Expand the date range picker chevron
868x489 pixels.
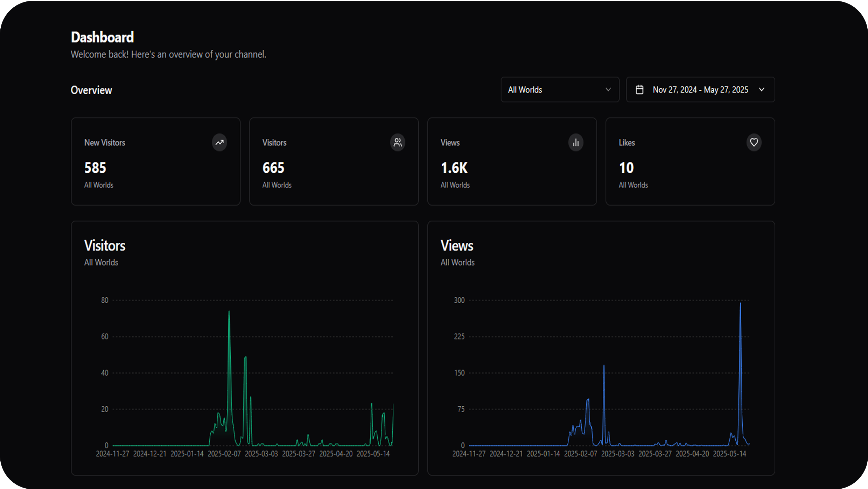tap(762, 90)
